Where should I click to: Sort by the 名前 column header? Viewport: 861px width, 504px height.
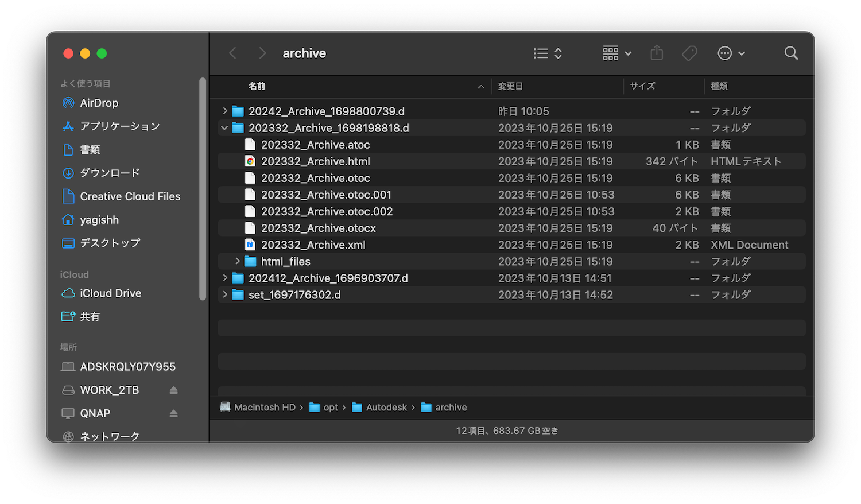(257, 86)
